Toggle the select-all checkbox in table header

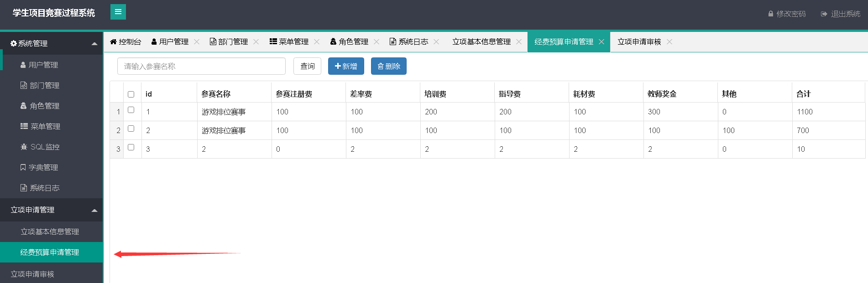(x=131, y=94)
